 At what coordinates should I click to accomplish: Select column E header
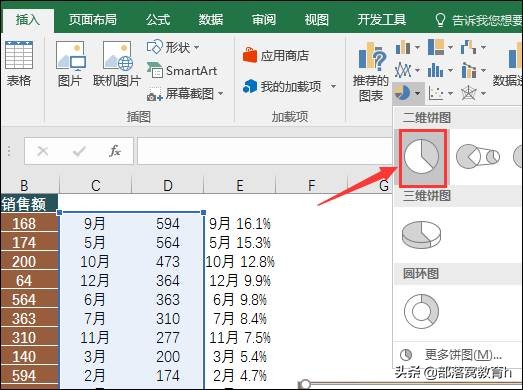point(240,185)
